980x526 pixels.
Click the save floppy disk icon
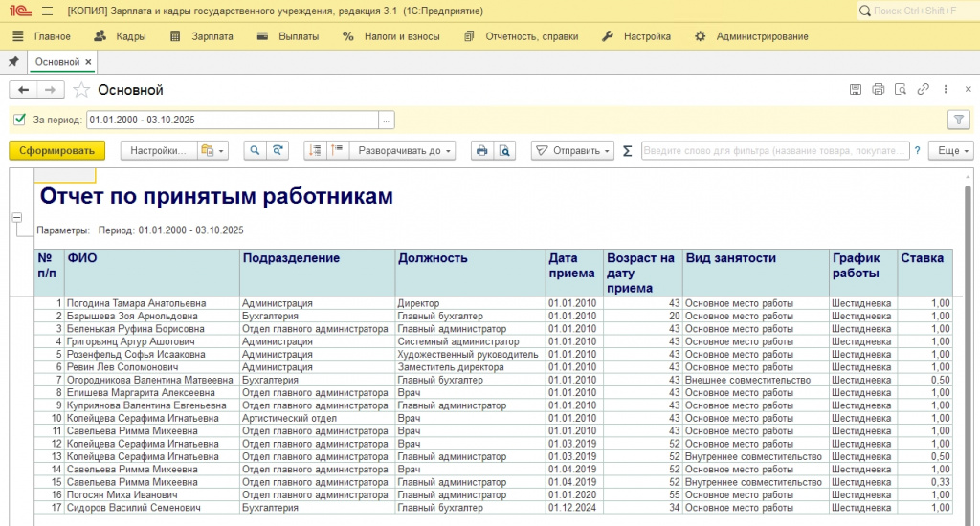[856, 90]
